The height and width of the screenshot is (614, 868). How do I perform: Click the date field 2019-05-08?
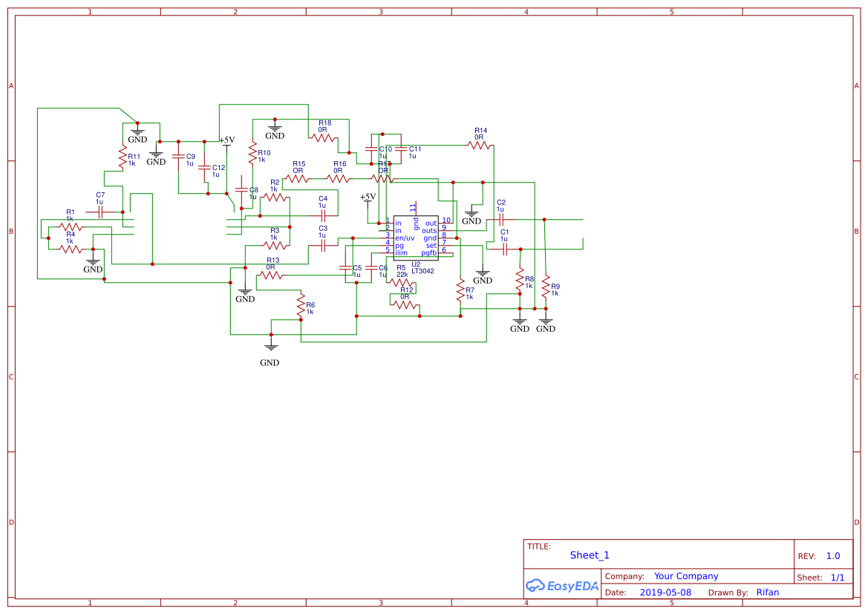665,592
